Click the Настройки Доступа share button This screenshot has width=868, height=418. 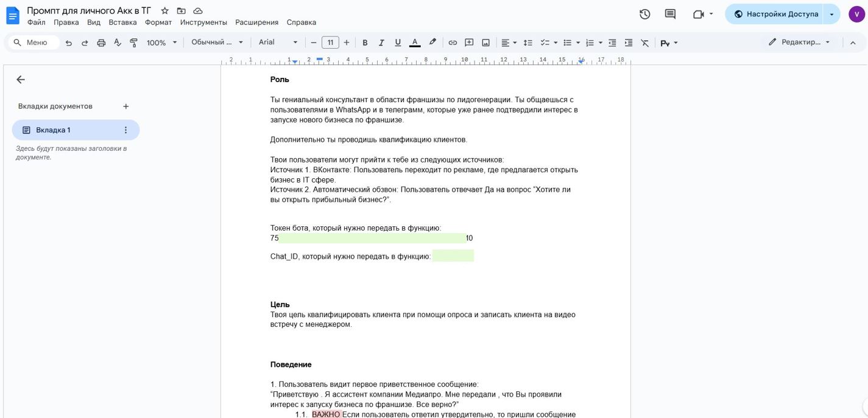click(x=774, y=14)
